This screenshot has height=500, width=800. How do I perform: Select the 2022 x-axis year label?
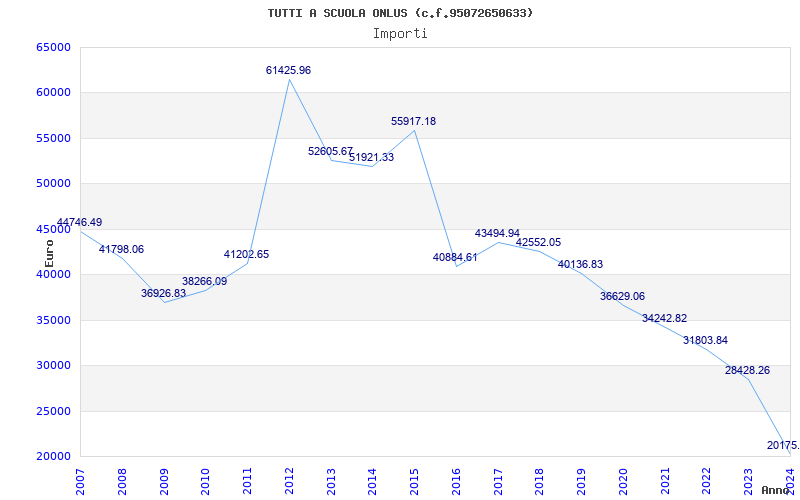(707, 482)
